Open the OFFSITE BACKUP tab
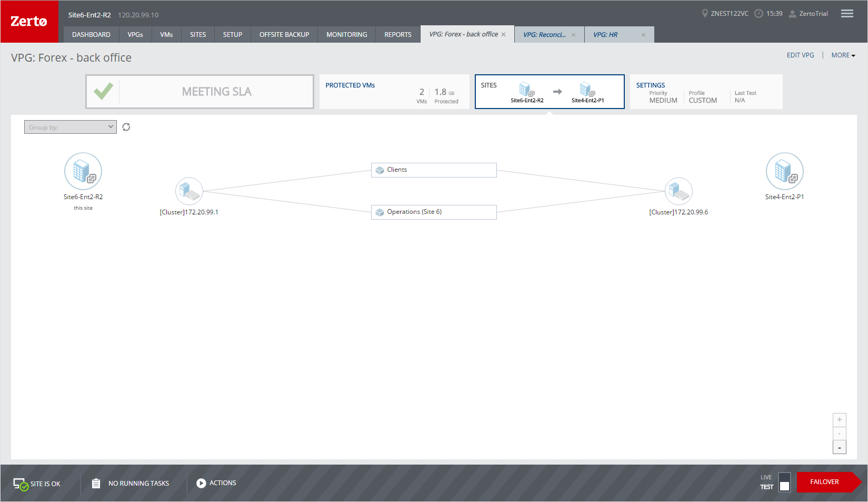This screenshot has height=502, width=868. click(284, 35)
